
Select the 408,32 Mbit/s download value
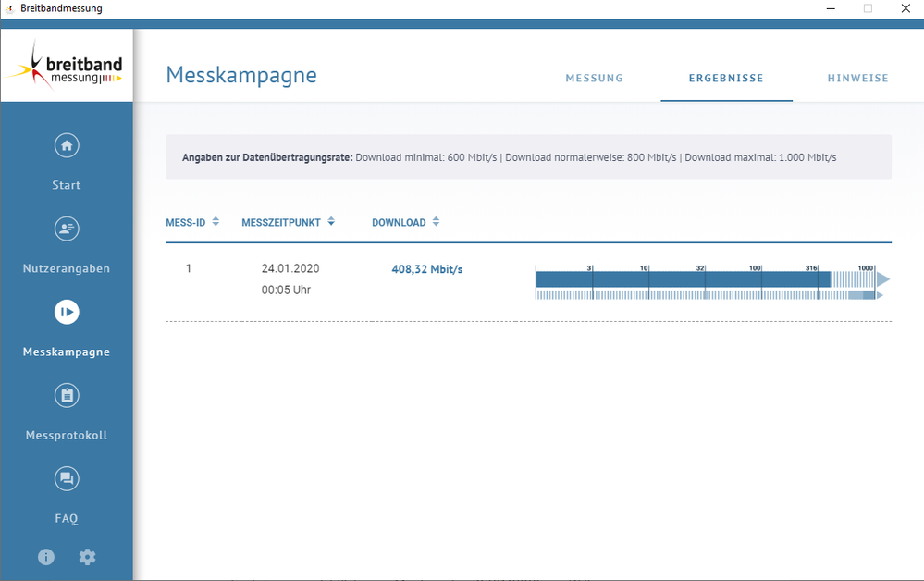pos(427,269)
